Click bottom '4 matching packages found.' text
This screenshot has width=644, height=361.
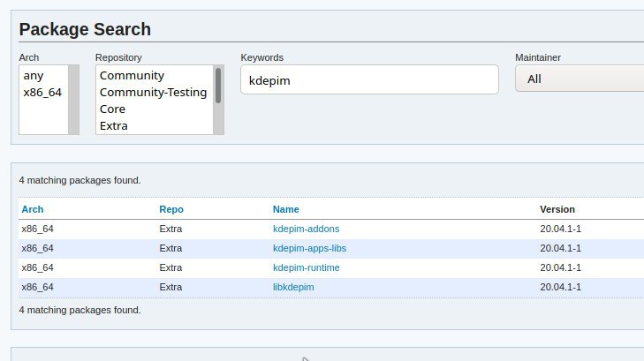pos(80,310)
